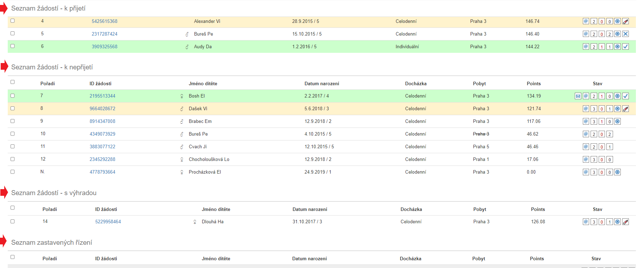
Task: Click the target circle icon for Audy Da
Action: coord(618,46)
